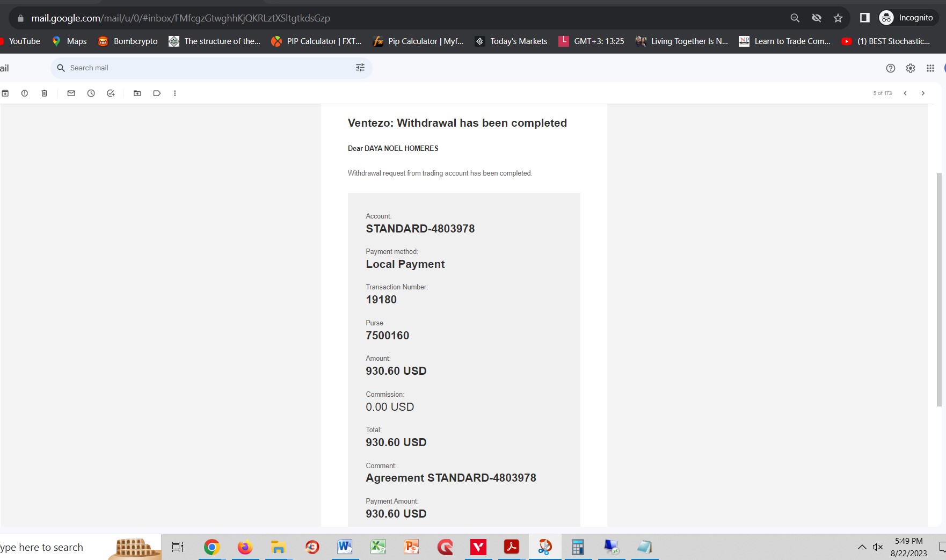The width and height of the screenshot is (946, 560).
Task: Open Firefox from the taskbar
Action: click(x=245, y=547)
